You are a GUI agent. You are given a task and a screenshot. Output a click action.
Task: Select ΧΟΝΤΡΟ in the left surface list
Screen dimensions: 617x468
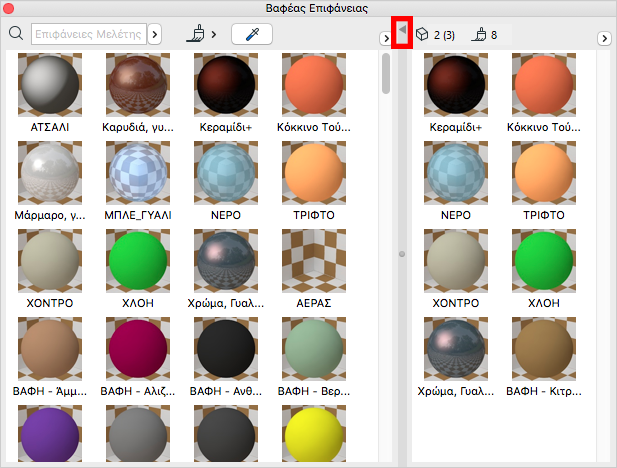pos(50,261)
